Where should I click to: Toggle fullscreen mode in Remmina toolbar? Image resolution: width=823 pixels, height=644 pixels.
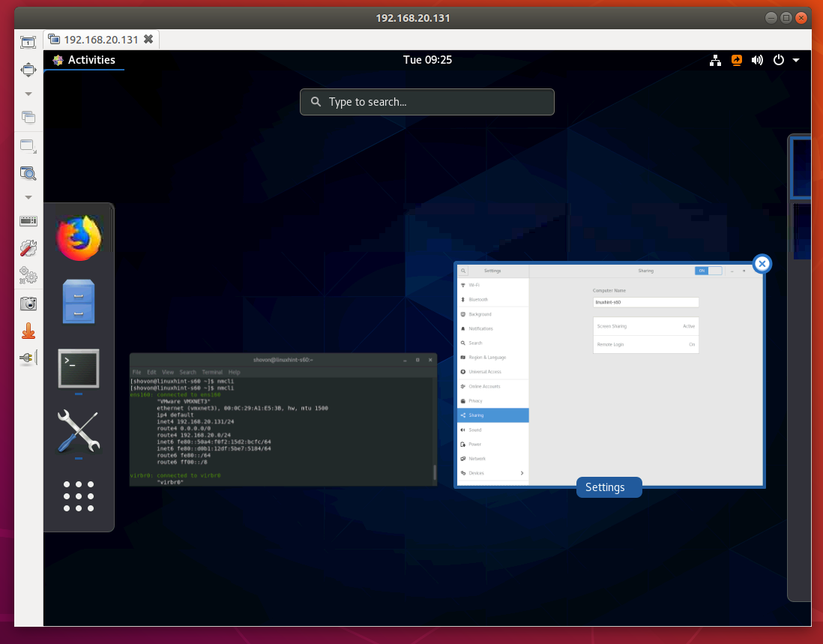[28, 70]
